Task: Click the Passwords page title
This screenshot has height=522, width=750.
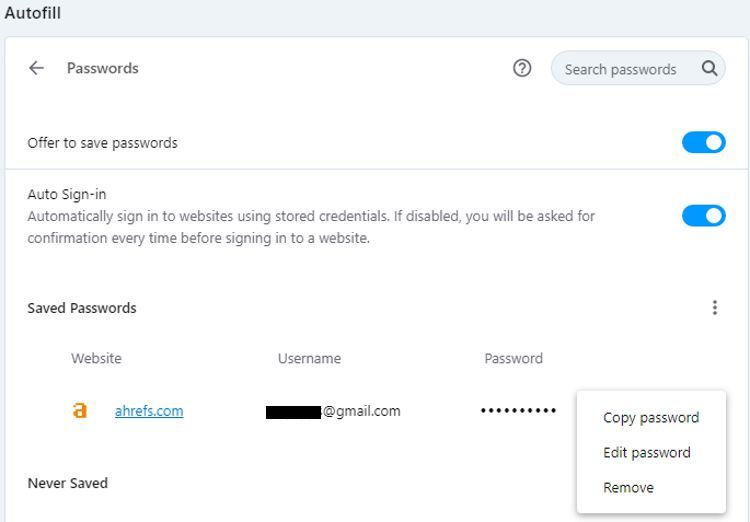Action: point(103,68)
